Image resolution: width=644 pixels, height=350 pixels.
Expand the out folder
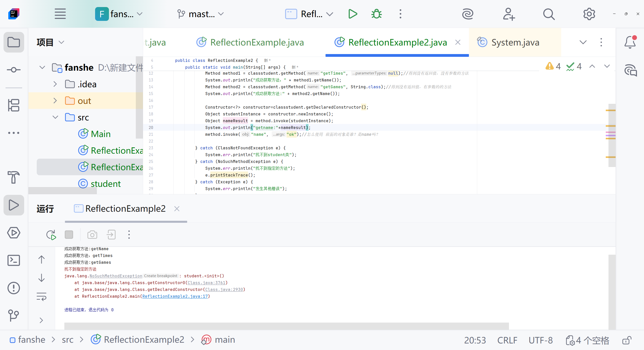[x=55, y=101]
